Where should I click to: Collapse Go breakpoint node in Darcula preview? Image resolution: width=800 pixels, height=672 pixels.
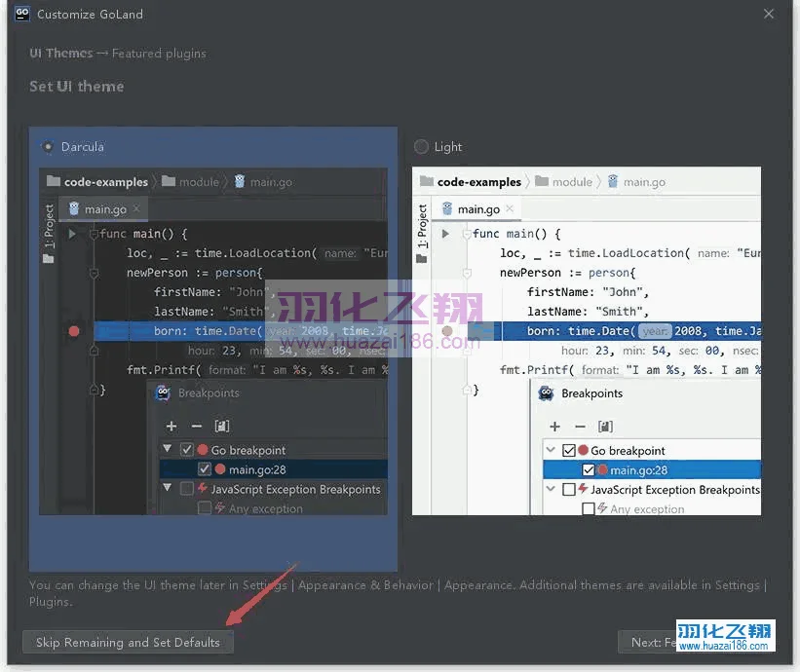(x=167, y=449)
